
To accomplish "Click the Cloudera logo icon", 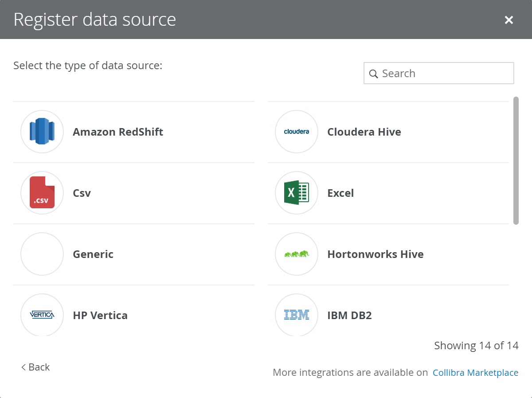I will pyautogui.click(x=297, y=132).
